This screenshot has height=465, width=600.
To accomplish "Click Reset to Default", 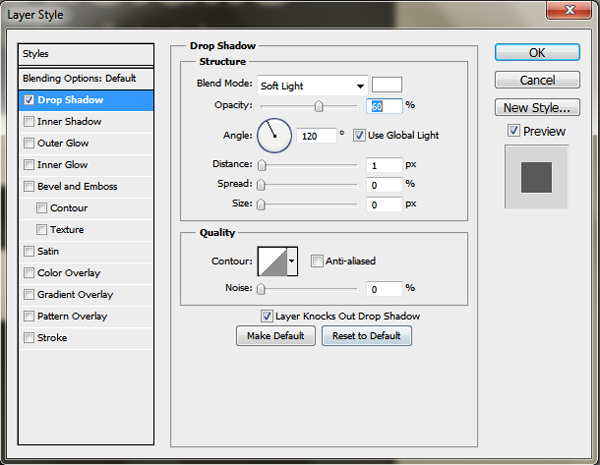I will pos(366,336).
